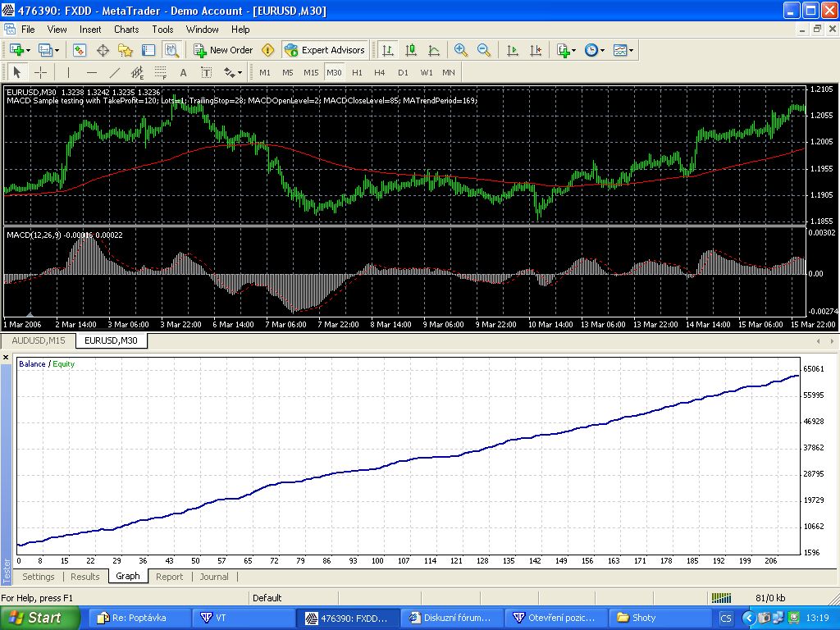
Task: Open the Charts menu
Action: 126,29
